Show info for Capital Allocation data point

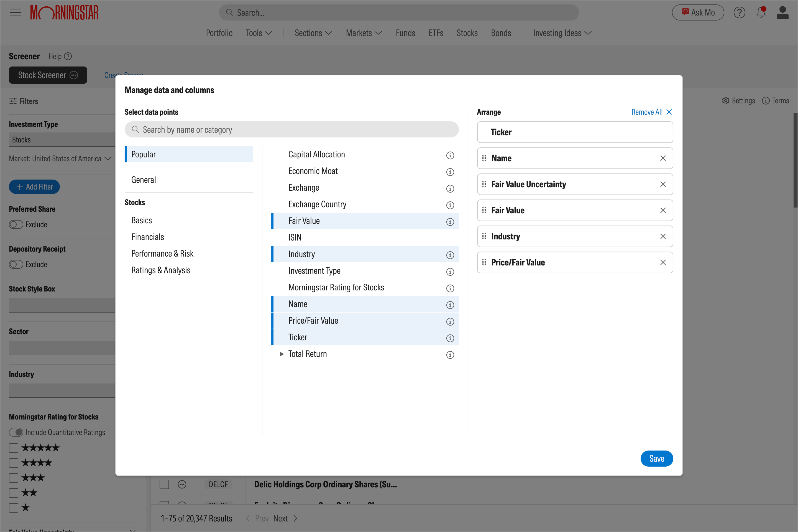[450, 155]
